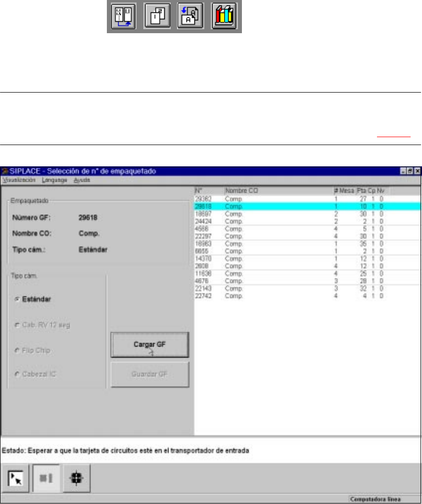Select list row 2608
The image size is (422, 504).
pos(307,266)
